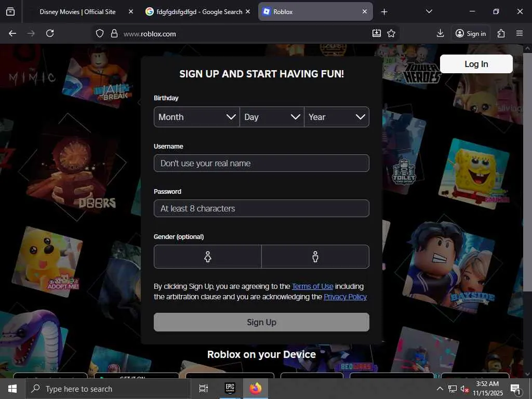Show hidden system tray icons
Screen dimensions: 532x399
440,389
